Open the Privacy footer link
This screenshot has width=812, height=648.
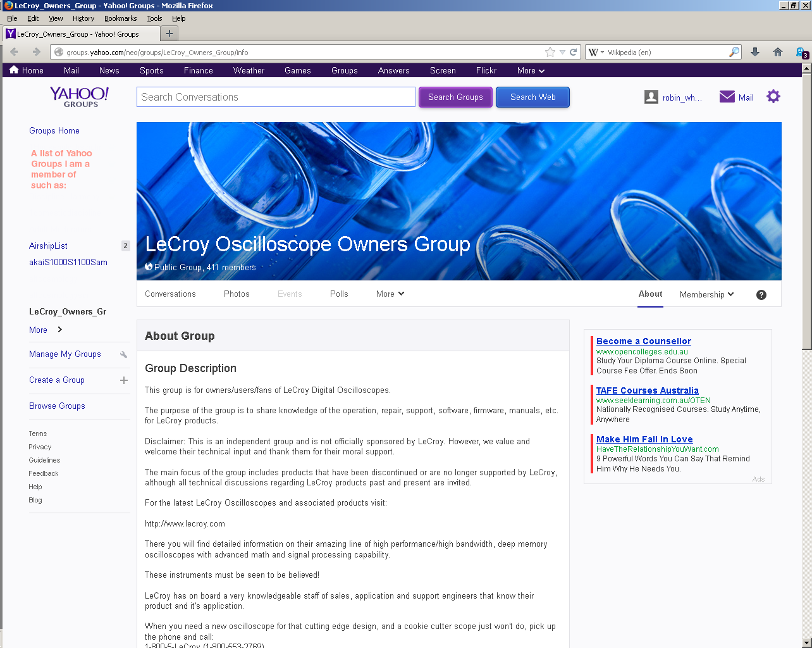(40, 447)
